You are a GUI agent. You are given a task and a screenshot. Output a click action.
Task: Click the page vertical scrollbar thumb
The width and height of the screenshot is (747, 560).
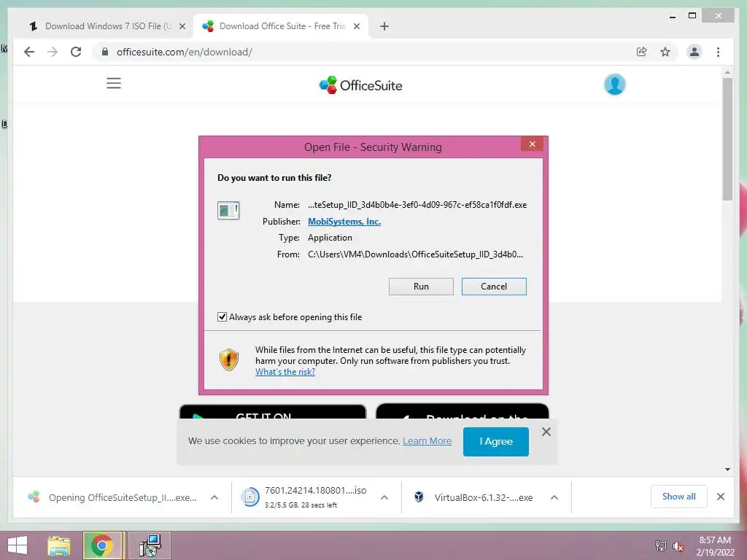pyautogui.click(x=727, y=138)
